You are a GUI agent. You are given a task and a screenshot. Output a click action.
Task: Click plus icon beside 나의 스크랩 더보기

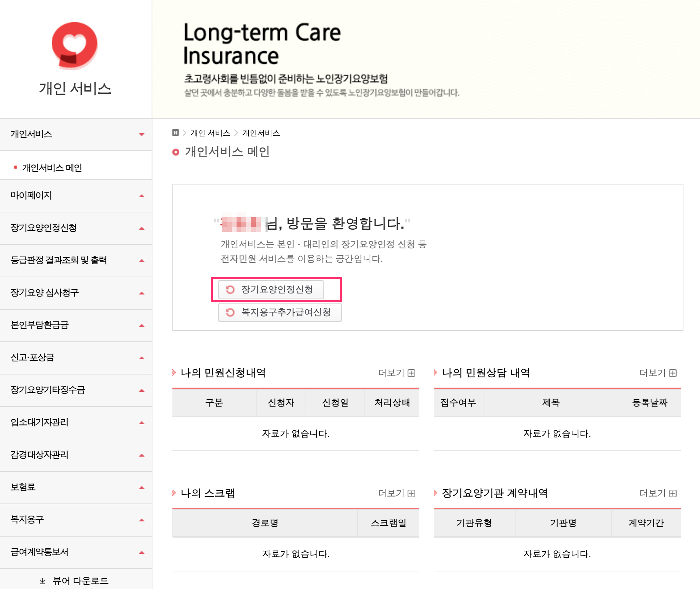coord(411,493)
